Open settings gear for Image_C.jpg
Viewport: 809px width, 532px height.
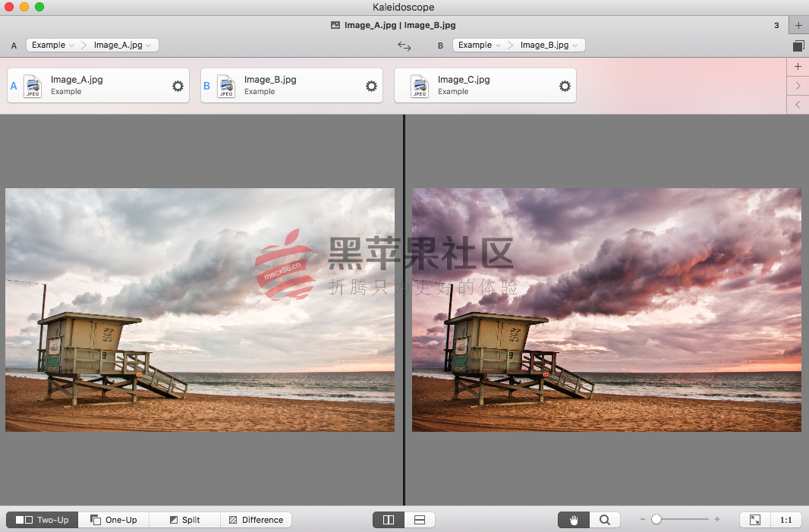[x=565, y=86]
